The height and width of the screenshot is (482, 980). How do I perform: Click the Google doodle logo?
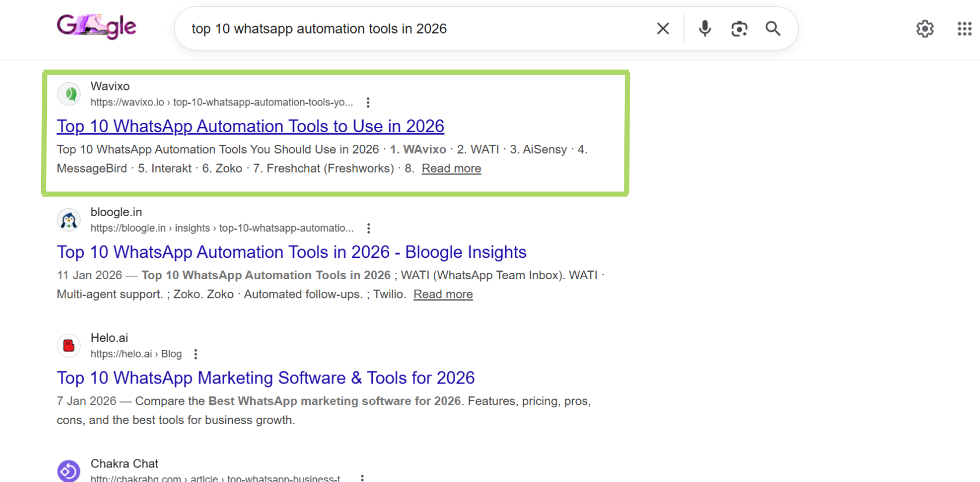96,27
